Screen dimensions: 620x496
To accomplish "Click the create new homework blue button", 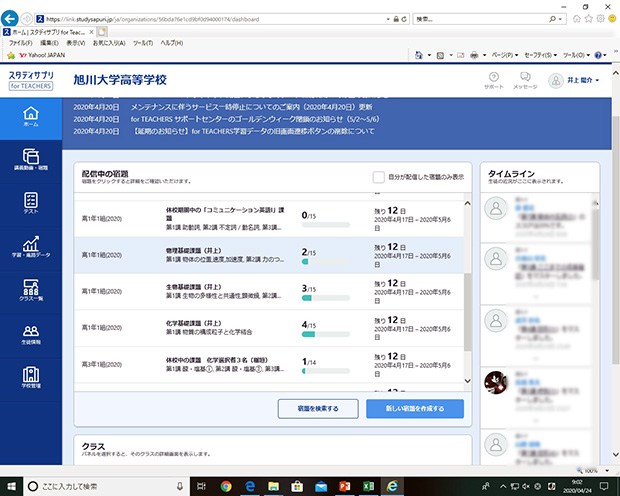I will [415, 409].
